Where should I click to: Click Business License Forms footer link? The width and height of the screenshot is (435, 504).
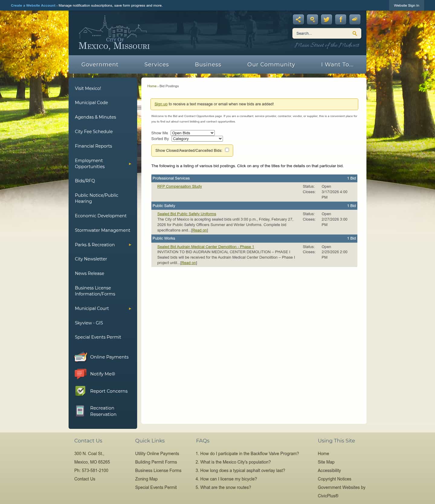[x=158, y=471]
